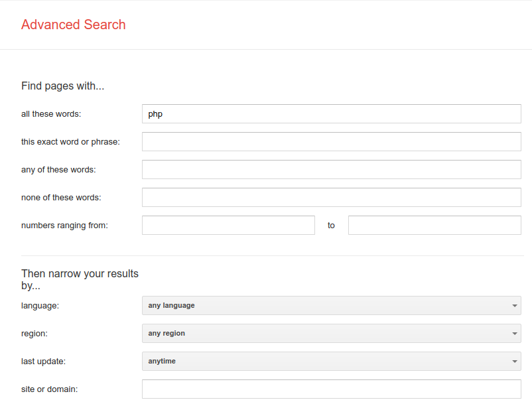Click into the 'none of these words' field

[x=332, y=197]
